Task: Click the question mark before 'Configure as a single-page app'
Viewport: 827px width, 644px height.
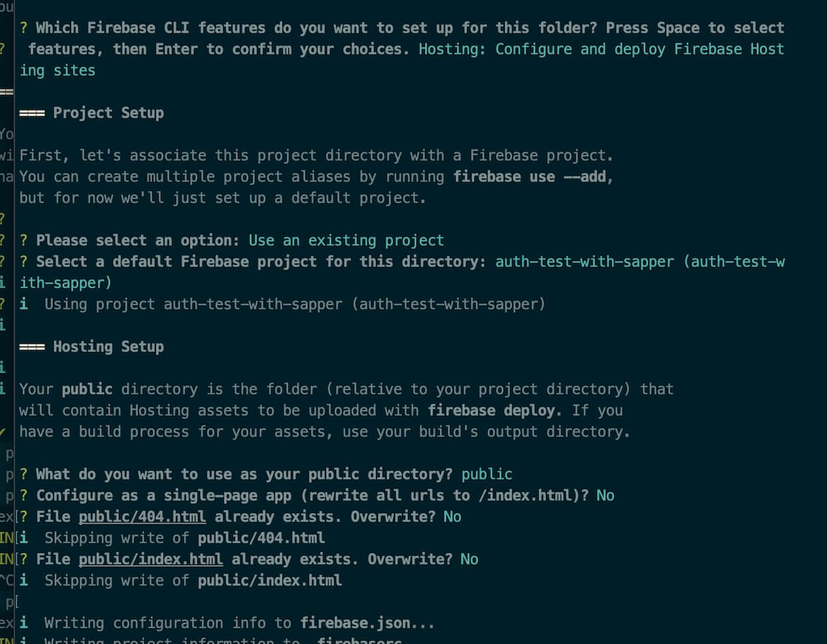Action: (x=24, y=495)
